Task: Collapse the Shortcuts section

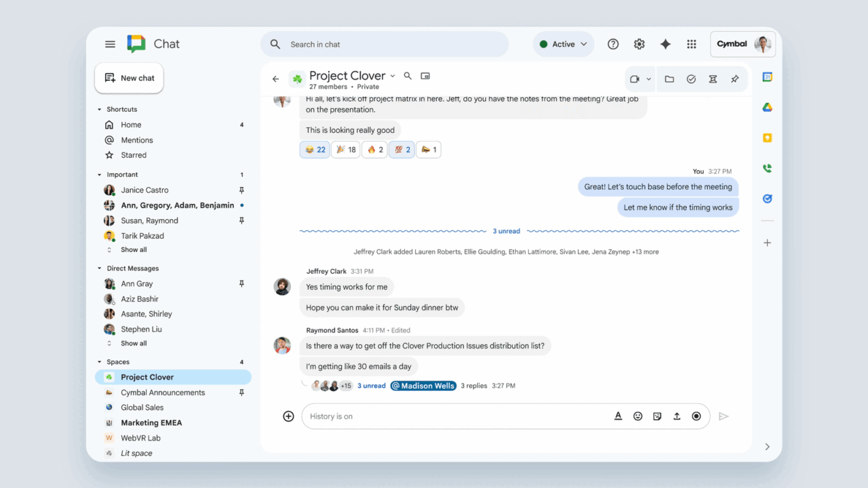Action: coord(100,109)
